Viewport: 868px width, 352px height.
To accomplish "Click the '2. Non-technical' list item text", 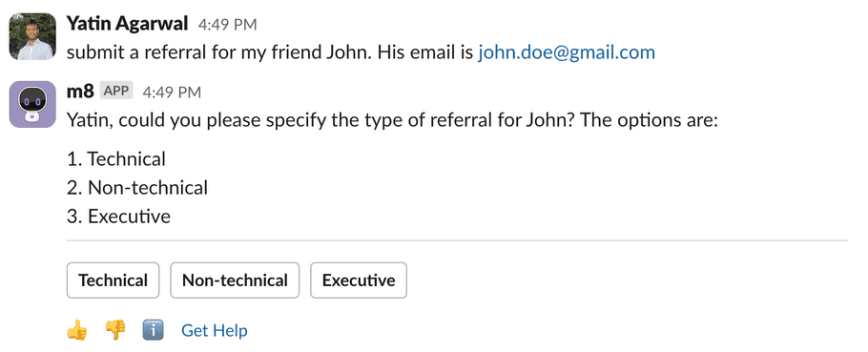I will (137, 188).
